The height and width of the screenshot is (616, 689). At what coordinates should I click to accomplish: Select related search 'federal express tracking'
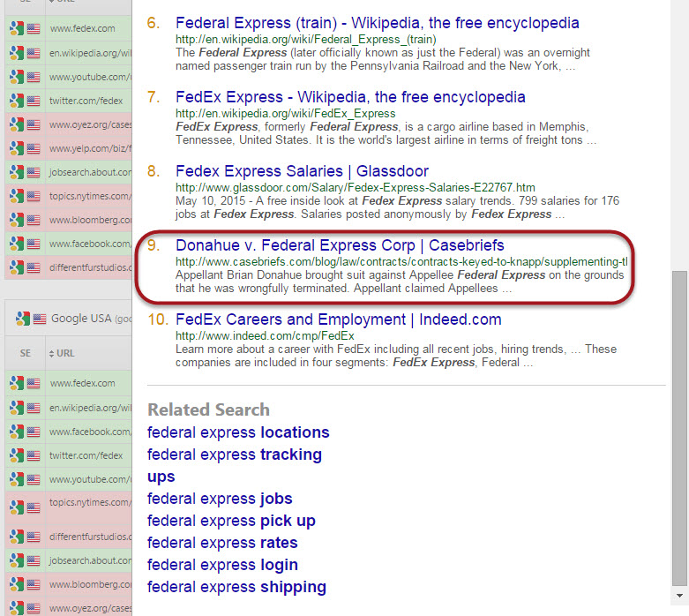234,454
